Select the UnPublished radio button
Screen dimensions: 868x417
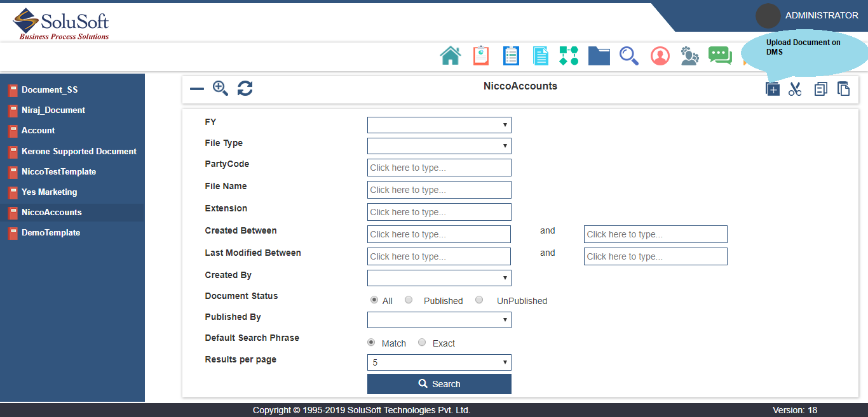[479, 300]
